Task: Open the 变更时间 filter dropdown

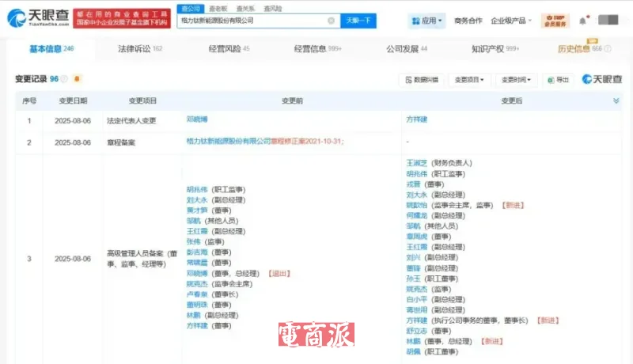Action: (516, 80)
